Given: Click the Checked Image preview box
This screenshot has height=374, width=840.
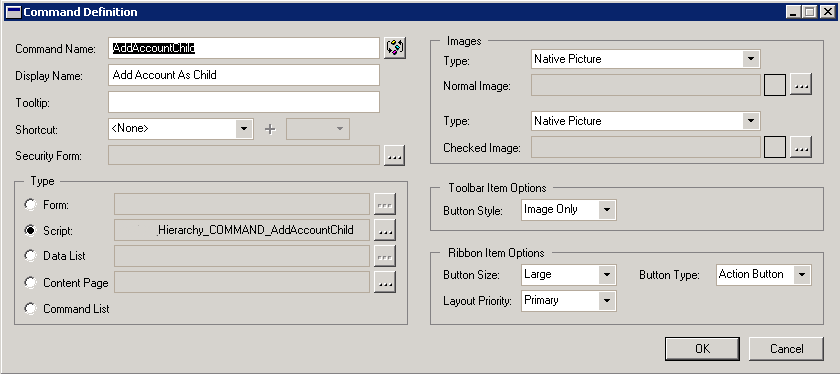Looking at the screenshot, I should click(775, 147).
